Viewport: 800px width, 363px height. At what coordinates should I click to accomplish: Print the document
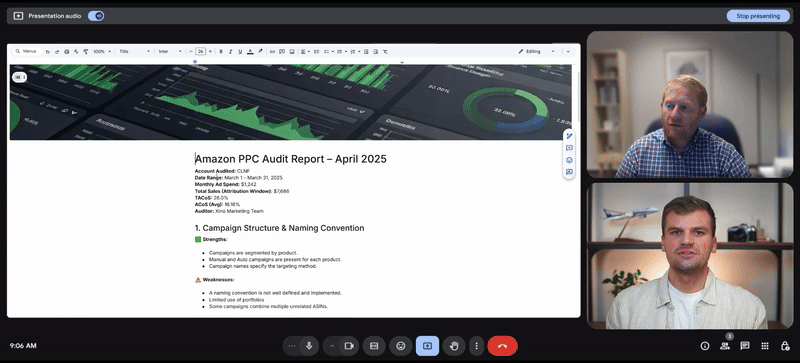(x=67, y=52)
